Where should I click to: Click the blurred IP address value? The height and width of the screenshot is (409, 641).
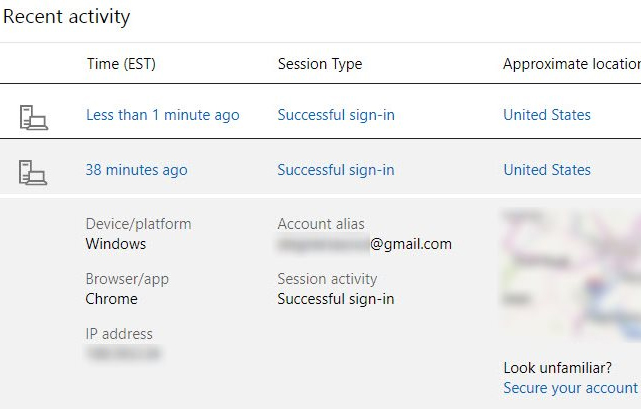point(123,353)
